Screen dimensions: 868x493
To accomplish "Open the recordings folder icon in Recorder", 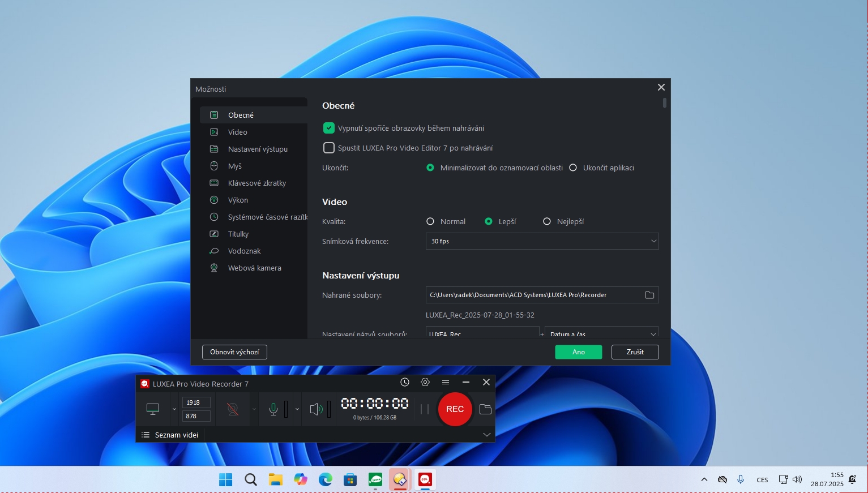I will 485,409.
